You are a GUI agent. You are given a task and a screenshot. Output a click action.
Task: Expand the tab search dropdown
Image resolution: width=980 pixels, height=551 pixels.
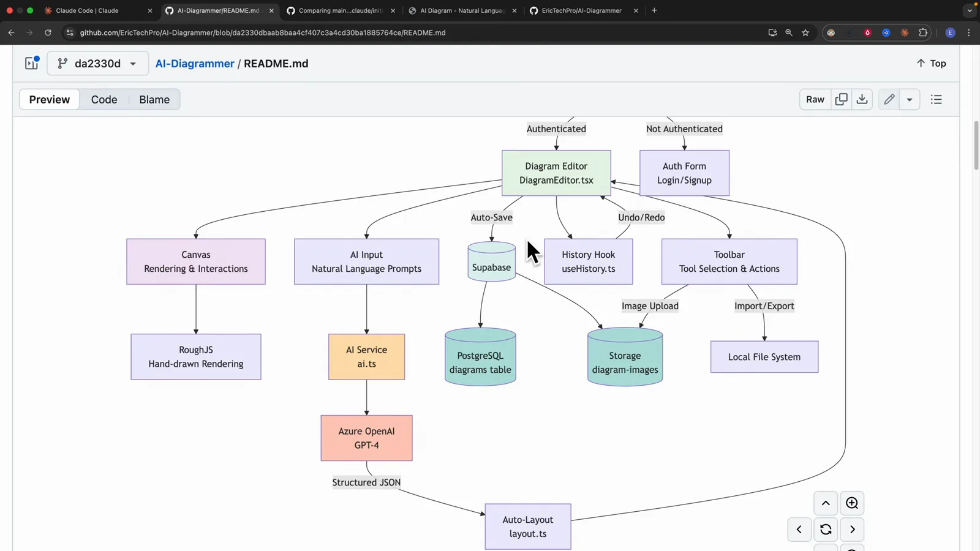[x=970, y=10]
